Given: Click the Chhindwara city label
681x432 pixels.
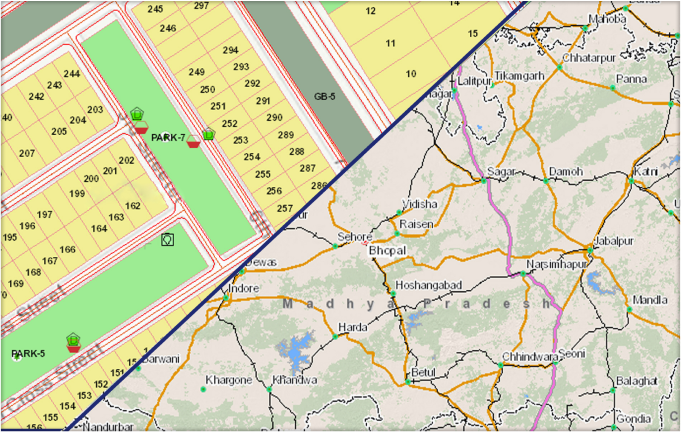Looking at the screenshot, I should 527,355.
